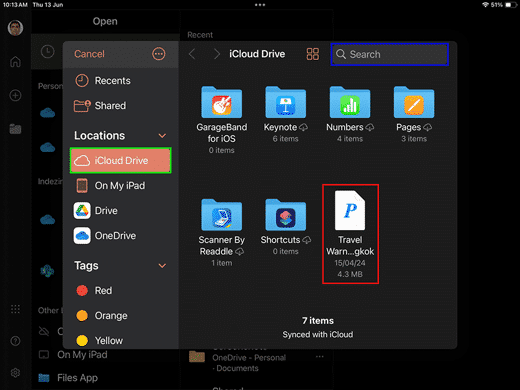Viewport: 520px width, 390px height.
Task: Tap the plus icon in background sidebar
Action: tap(15, 95)
